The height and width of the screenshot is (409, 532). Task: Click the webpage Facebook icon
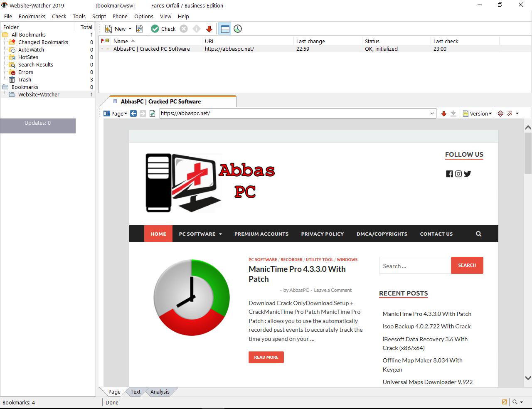pyautogui.click(x=449, y=174)
